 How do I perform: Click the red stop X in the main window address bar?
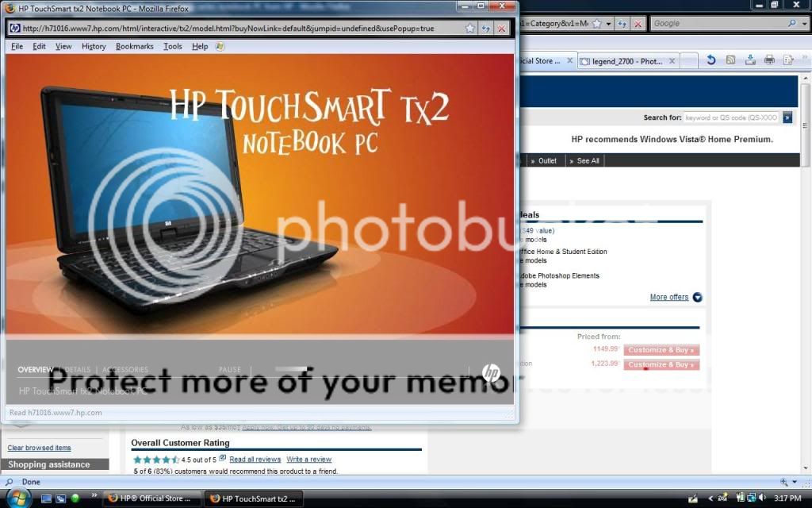click(x=638, y=24)
